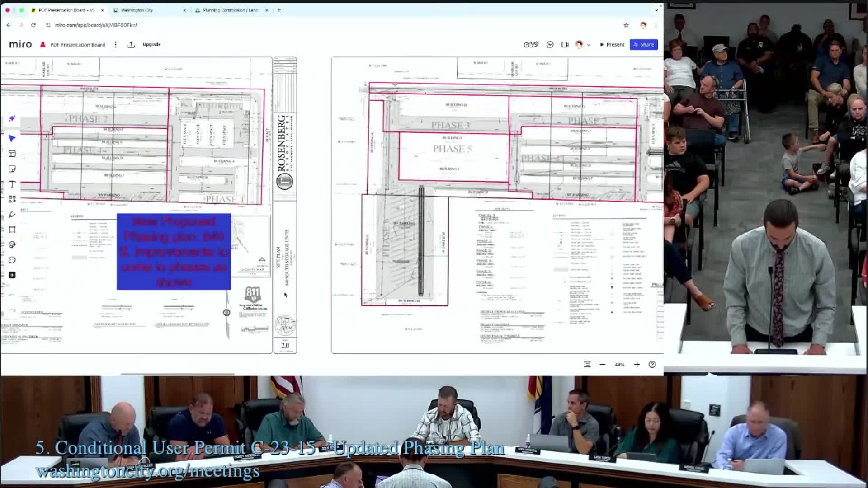Open the board reactions emotes
The height and width of the screenshot is (488, 868).
(531, 44)
